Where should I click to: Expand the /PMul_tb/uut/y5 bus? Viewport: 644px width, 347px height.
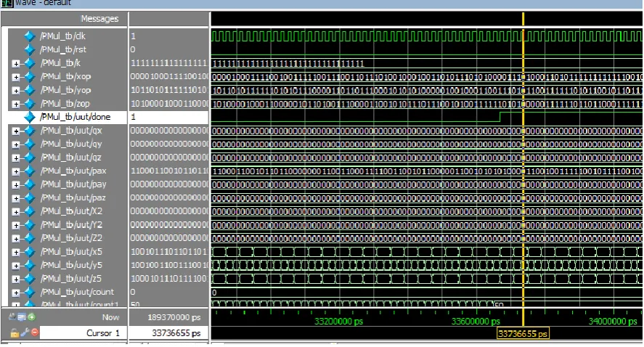[x=15, y=266]
